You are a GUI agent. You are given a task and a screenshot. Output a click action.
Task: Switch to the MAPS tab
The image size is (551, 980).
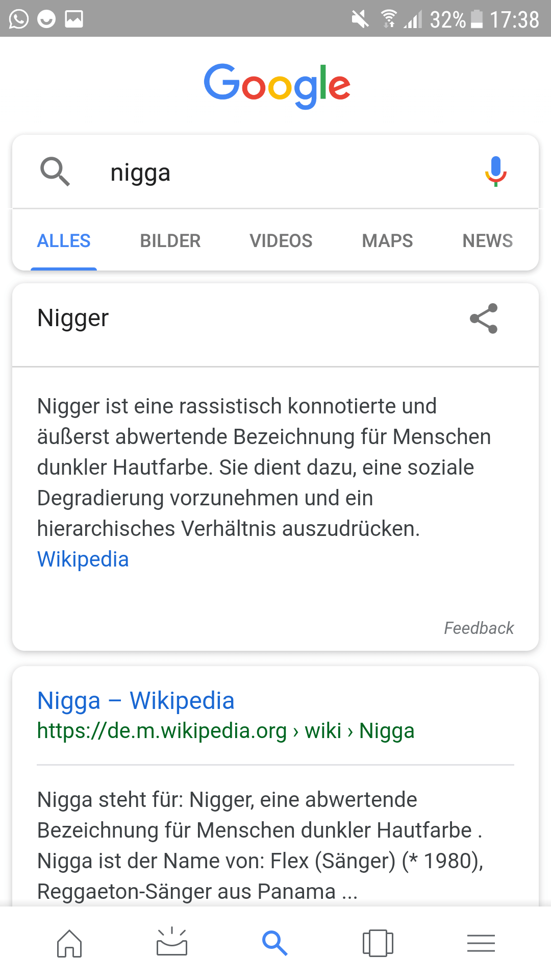click(388, 240)
